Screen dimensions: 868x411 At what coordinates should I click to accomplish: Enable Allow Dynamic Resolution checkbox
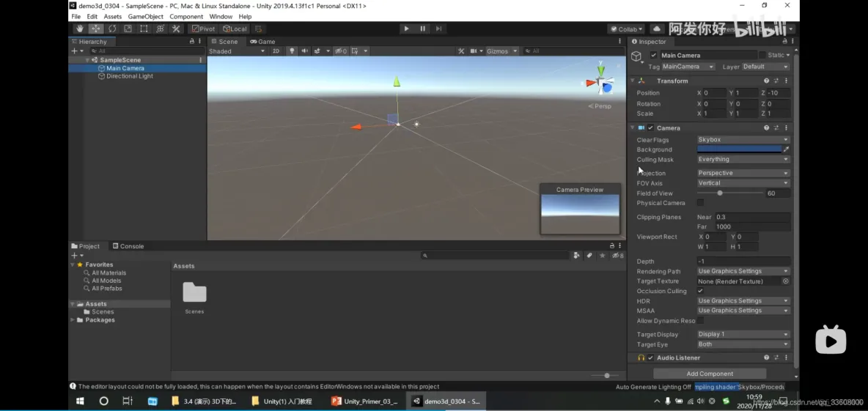[700, 321]
